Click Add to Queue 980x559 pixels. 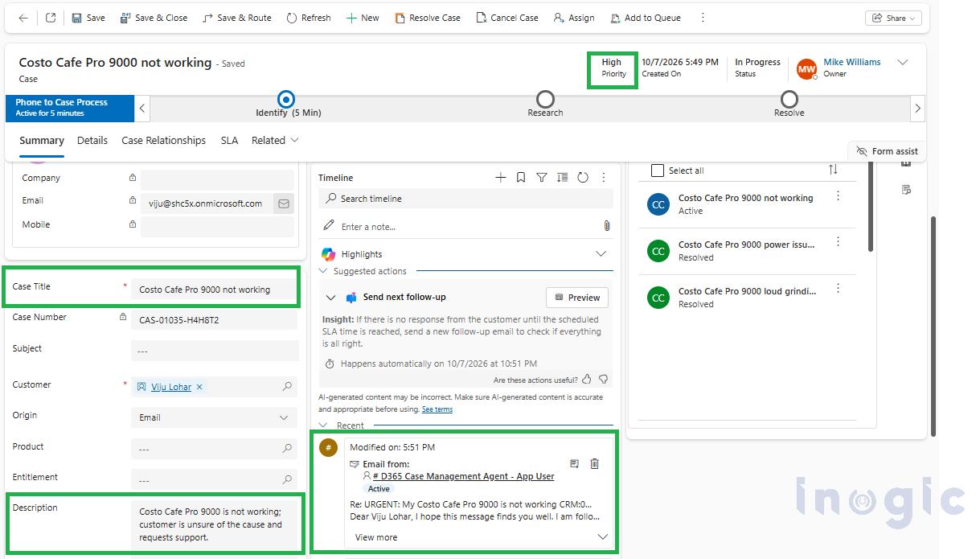click(x=646, y=18)
